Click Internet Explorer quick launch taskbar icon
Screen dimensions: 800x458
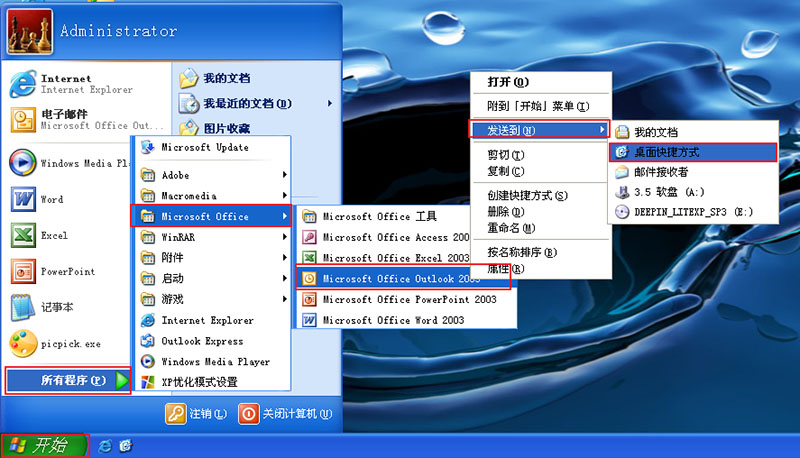tap(105, 446)
